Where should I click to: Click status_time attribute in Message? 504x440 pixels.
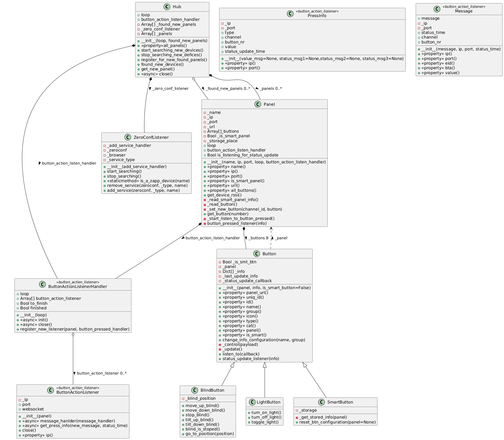[433, 32]
